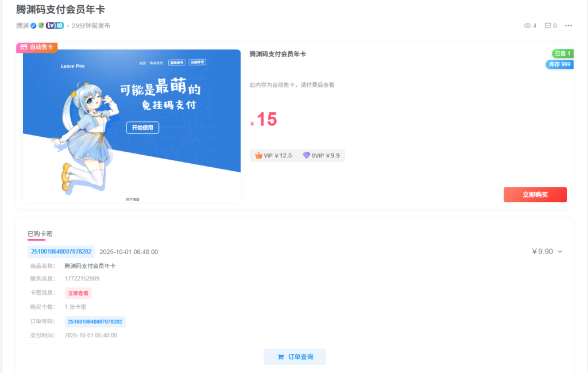
Task: Open comments via the comment bubble icon
Action: [x=548, y=26]
